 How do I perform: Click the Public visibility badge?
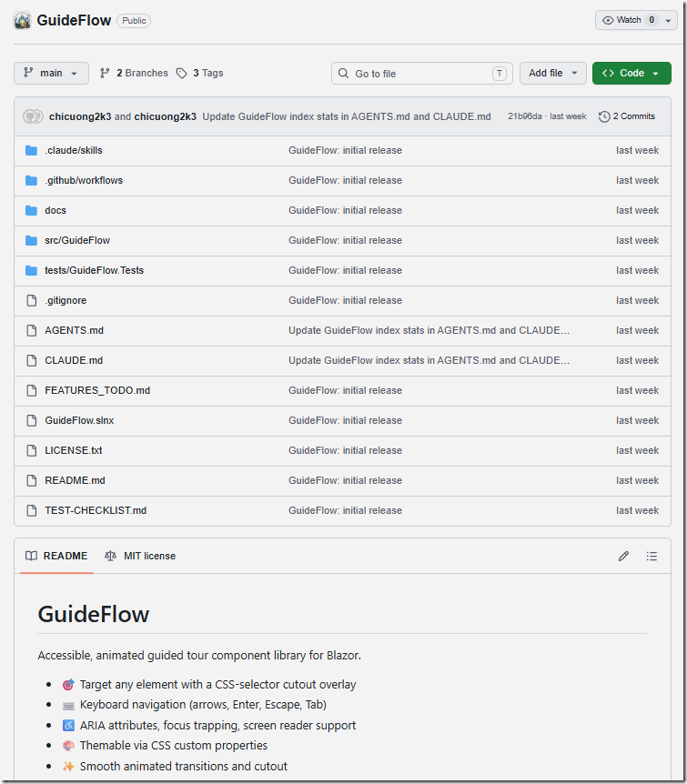[x=134, y=21]
